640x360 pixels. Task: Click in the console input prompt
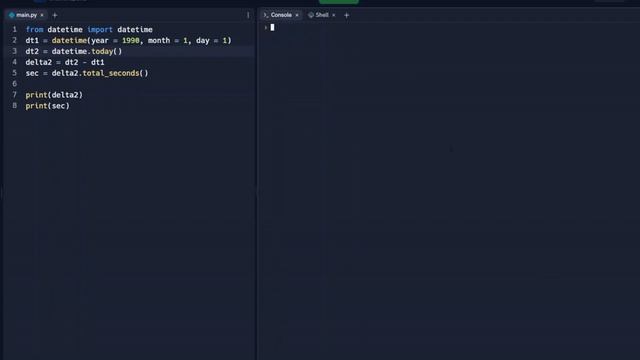pyautogui.click(x=272, y=27)
